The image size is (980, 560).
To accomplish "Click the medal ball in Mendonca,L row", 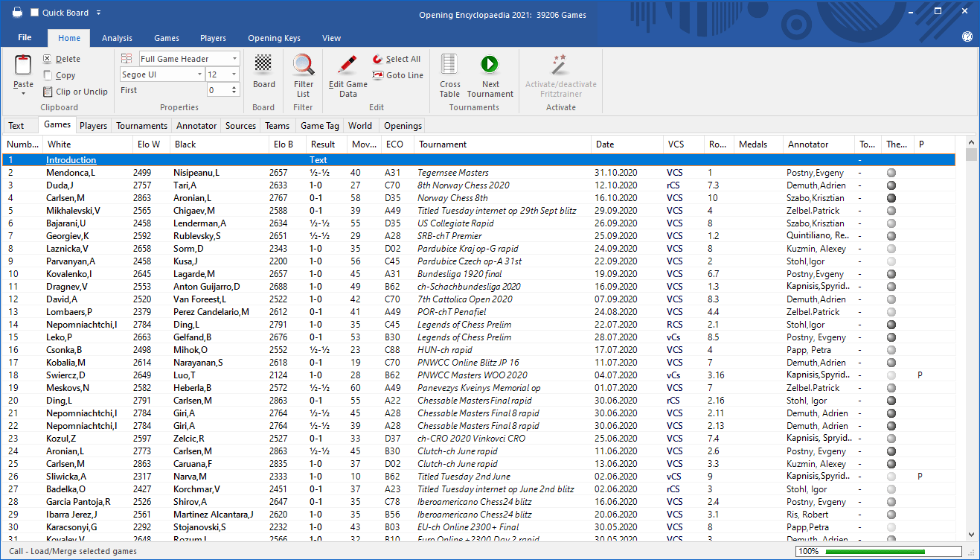I will [x=891, y=173].
